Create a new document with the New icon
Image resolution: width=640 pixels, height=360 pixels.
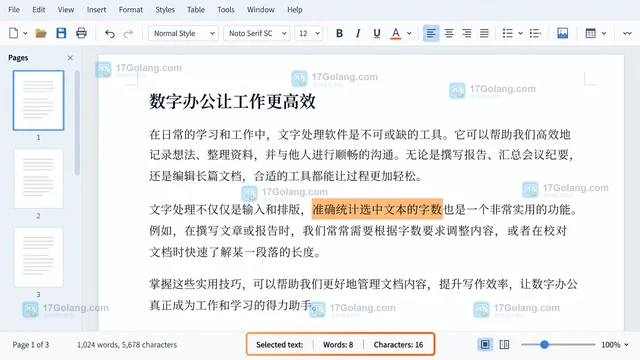(x=13, y=33)
